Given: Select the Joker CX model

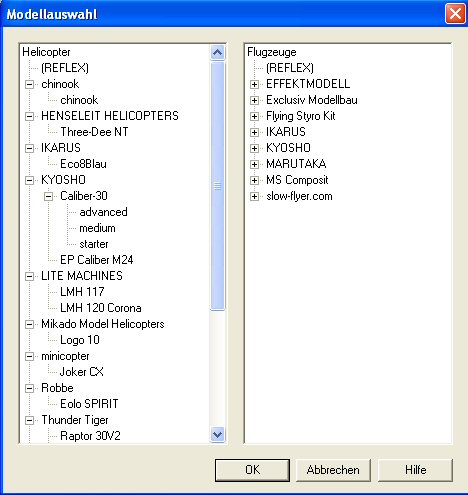Looking at the screenshot, I should pyautogui.click(x=82, y=372).
